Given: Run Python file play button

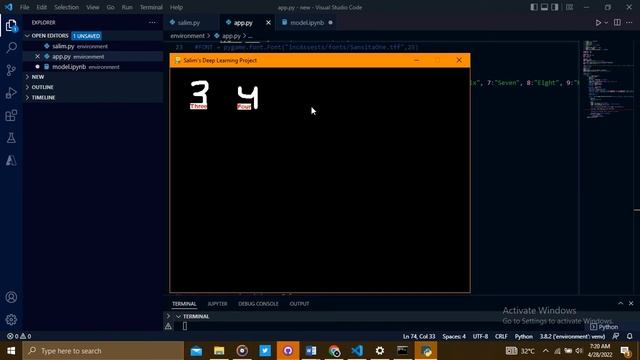Looking at the screenshot, I should point(598,23).
